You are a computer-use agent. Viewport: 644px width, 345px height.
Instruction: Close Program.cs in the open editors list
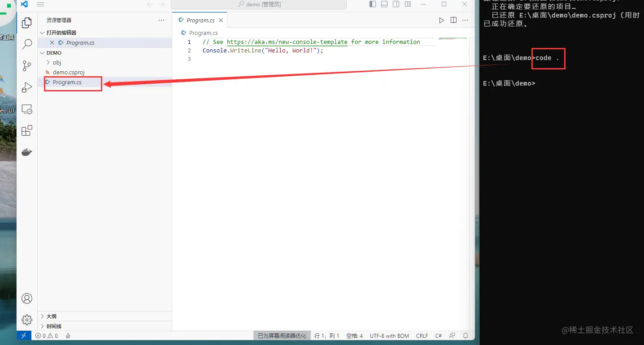[52, 43]
